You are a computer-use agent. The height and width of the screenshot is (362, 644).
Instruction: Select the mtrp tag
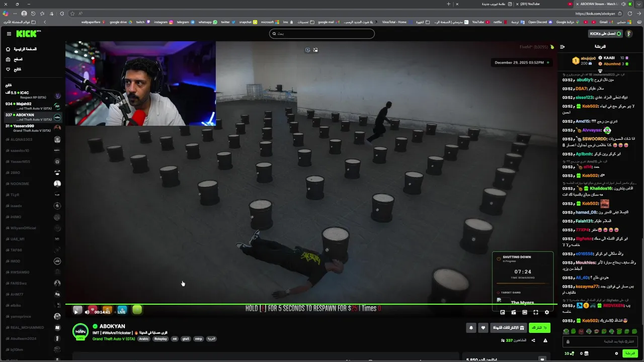click(x=198, y=339)
